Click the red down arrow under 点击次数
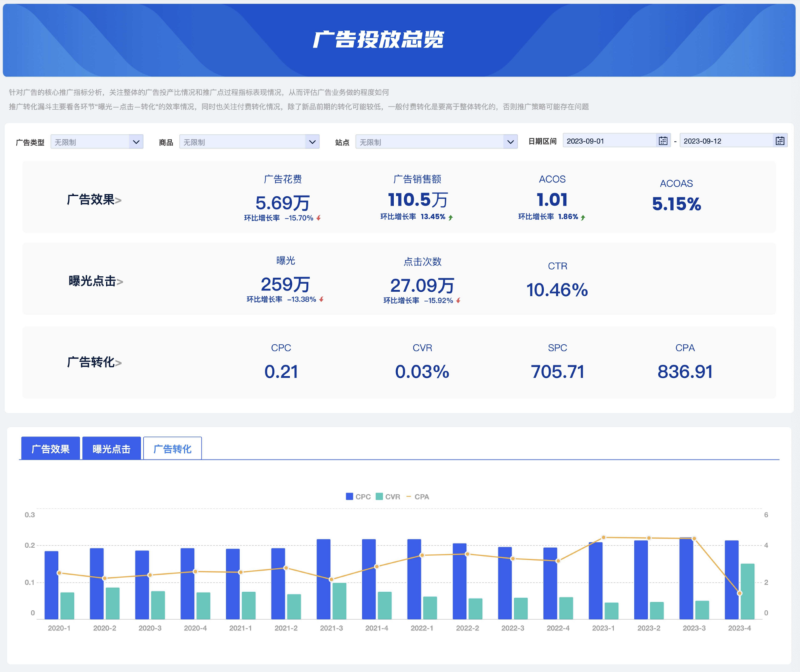This screenshot has width=800, height=672. pos(458,301)
